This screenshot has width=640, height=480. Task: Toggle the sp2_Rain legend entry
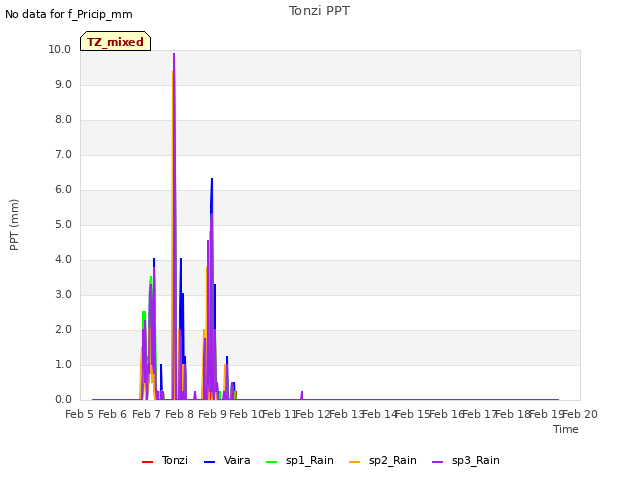coord(383,460)
